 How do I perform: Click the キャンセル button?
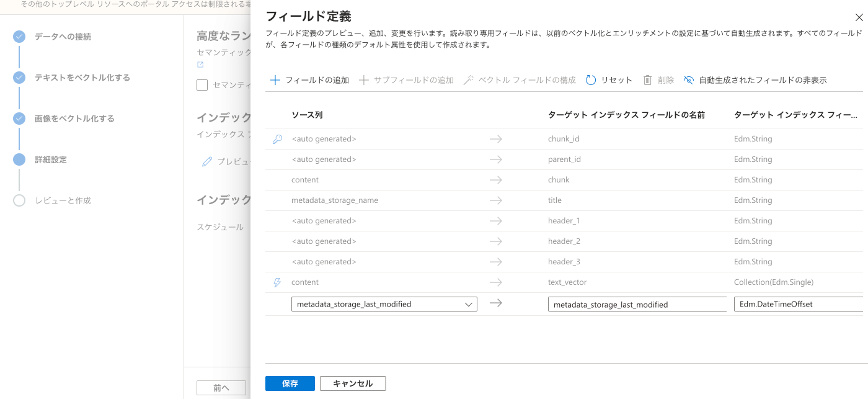[353, 383]
